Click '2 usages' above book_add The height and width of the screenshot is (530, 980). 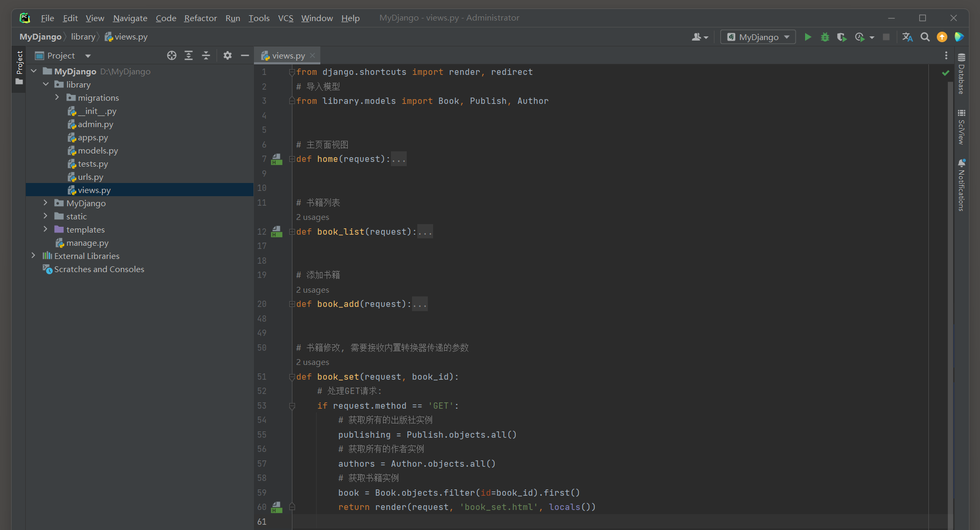pyautogui.click(x=312, y=290)
